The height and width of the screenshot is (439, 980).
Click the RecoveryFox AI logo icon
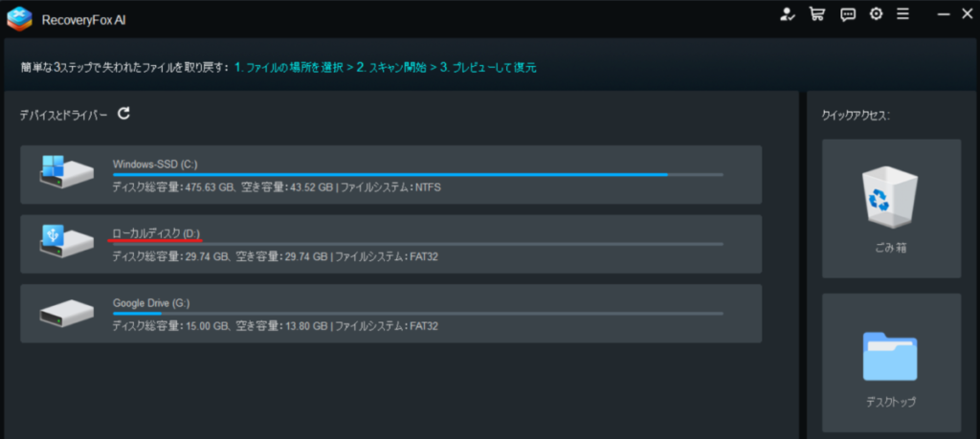point(19,16)
